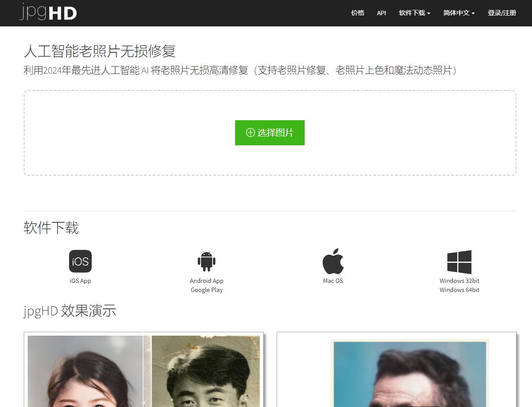Select the API menu item
Viewport: 532px width, 407px height.
(x=381, y=13)
